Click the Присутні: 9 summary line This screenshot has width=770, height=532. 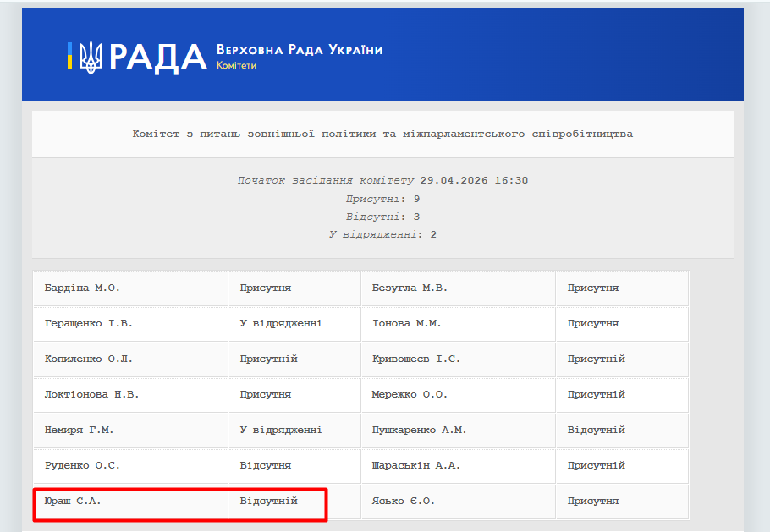[382, 199]
